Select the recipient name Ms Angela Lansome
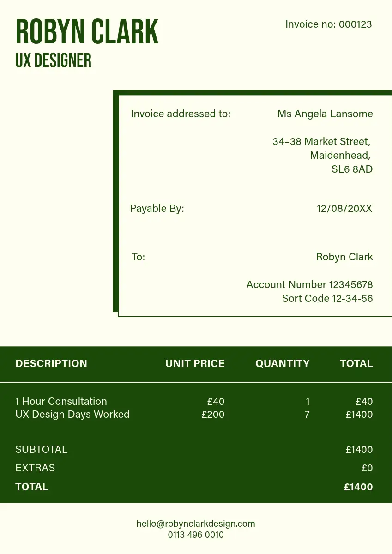 (x=325, y=114)
